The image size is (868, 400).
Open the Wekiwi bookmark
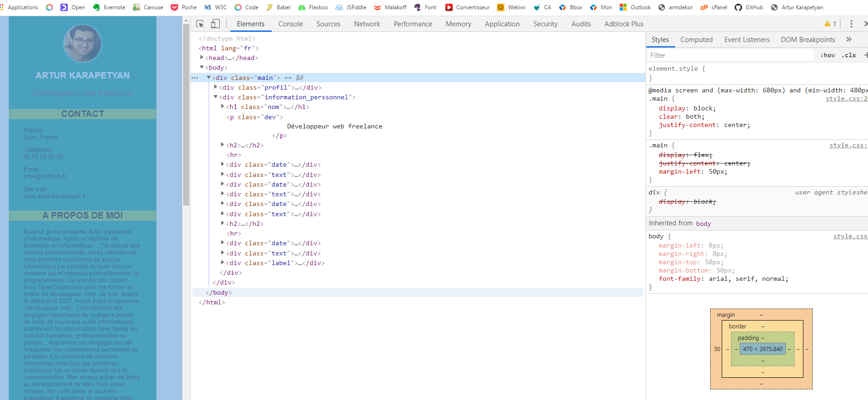pos(511,7)
